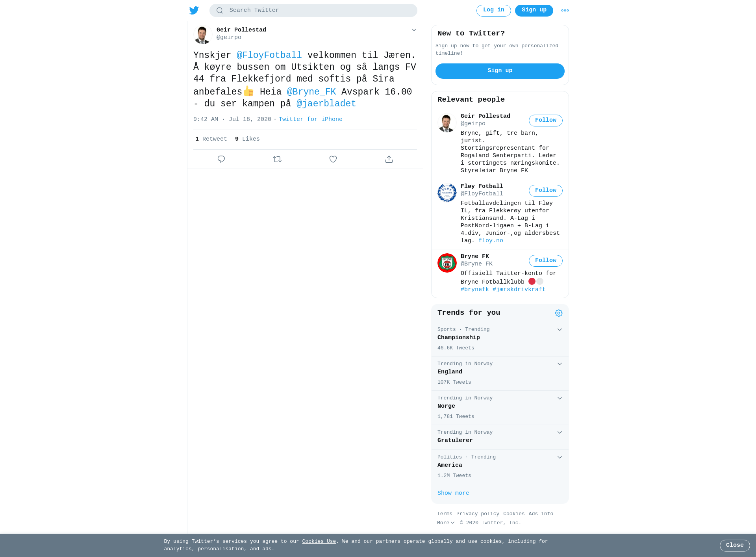Expand the tweet options chevron

414,30
